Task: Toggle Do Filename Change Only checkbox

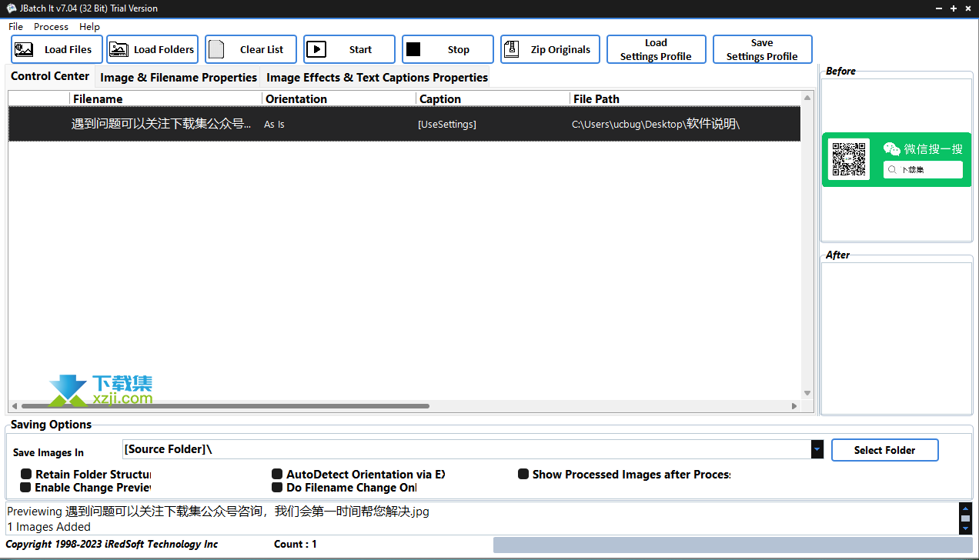Action: tap(277, 488)
